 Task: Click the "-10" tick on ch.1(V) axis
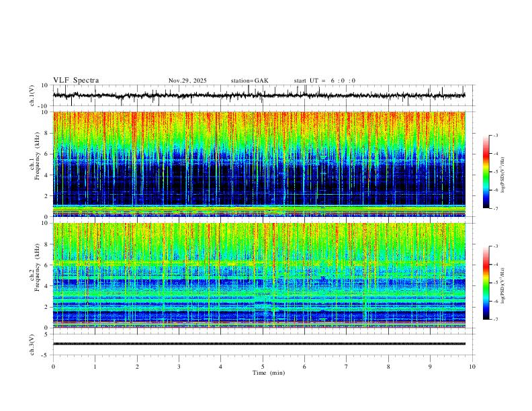pos(44,106)
